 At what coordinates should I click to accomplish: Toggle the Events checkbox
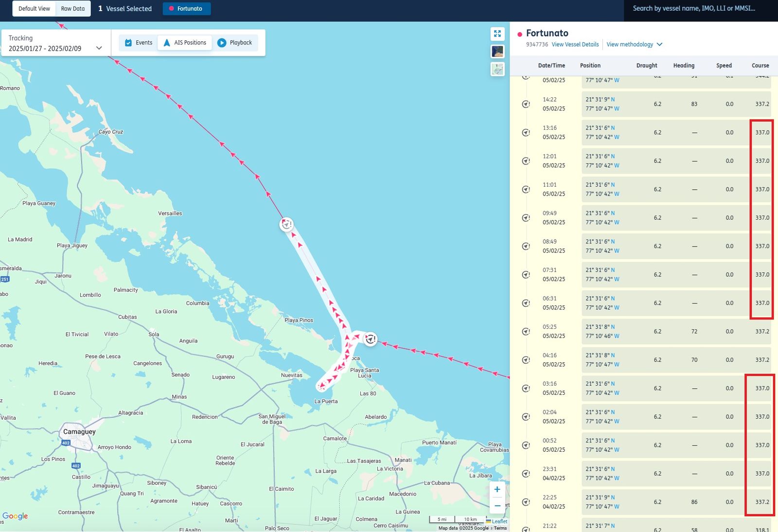(139, 43)
